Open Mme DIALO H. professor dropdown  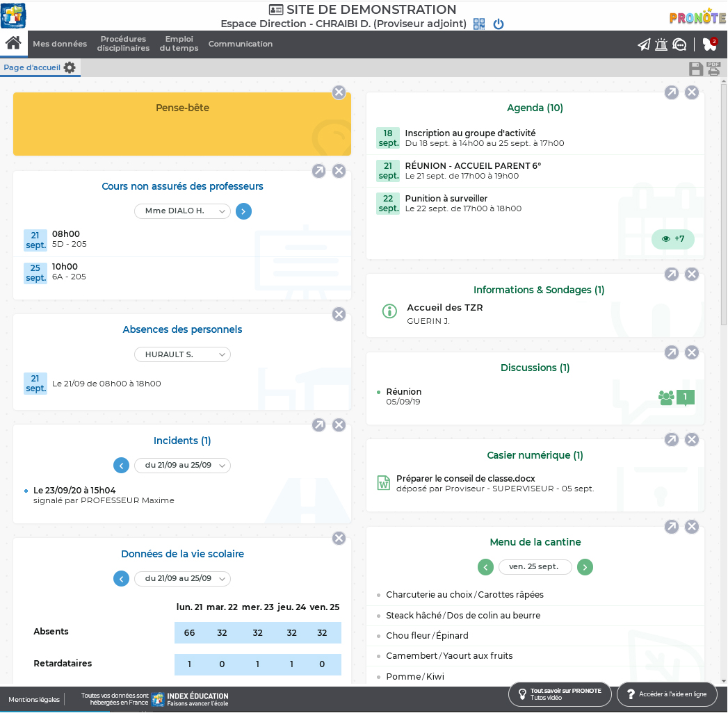coord(182,211)
